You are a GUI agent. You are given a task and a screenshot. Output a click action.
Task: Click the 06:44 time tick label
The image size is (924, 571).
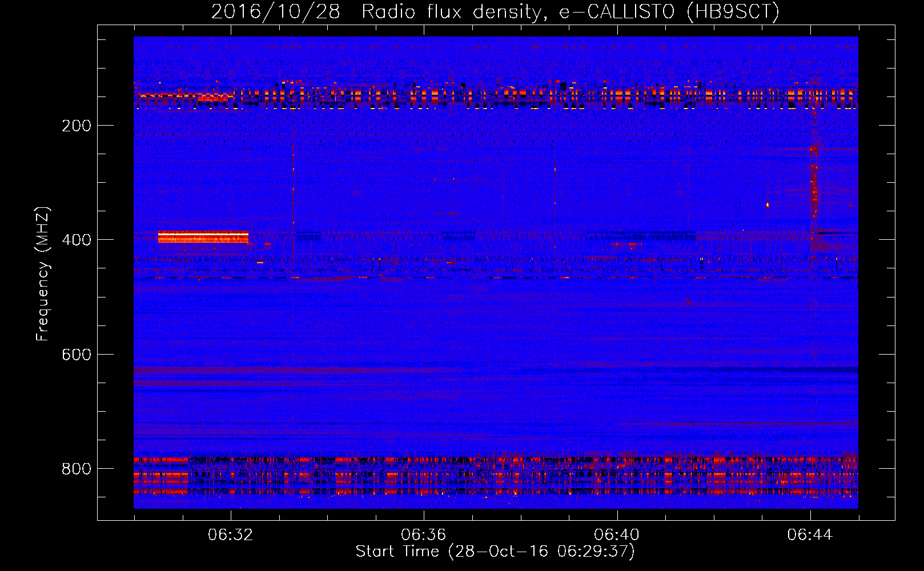click(810, 534)
